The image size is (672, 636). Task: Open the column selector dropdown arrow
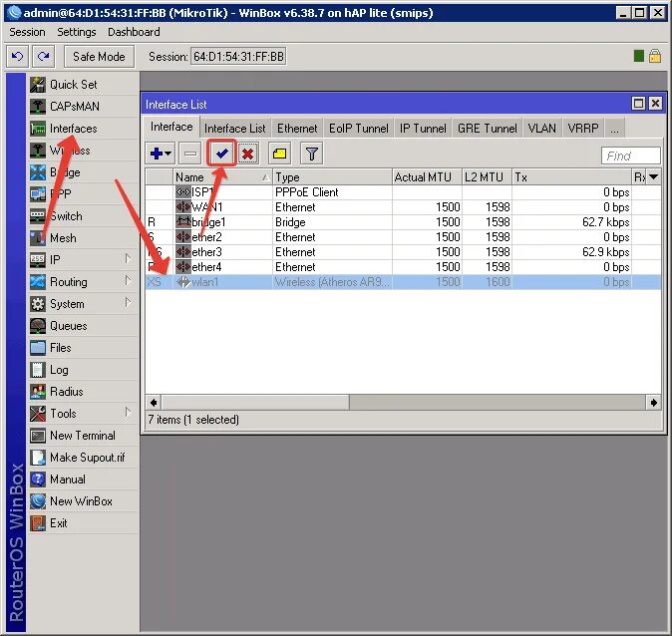654,177
